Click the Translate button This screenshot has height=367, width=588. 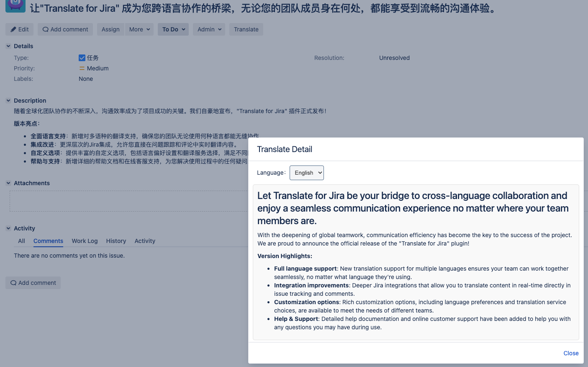click(x=246, y=29)
